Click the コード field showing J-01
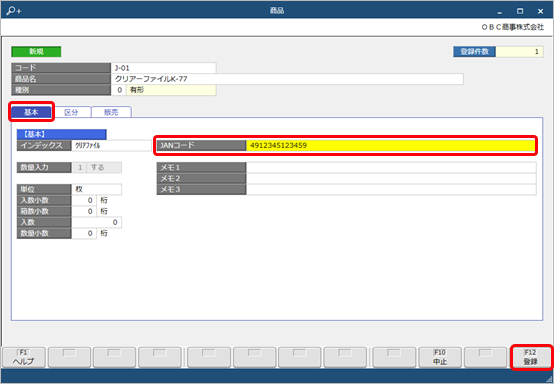 164,68
